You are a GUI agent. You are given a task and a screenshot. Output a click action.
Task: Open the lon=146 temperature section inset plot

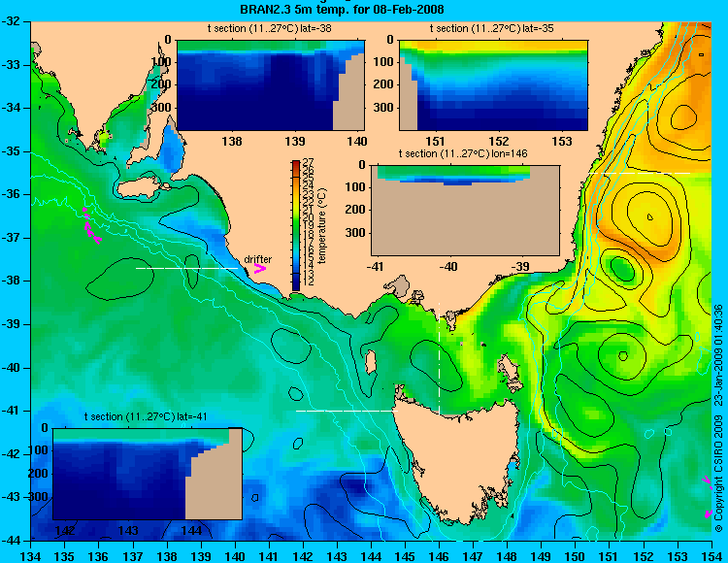pos(465,210)
